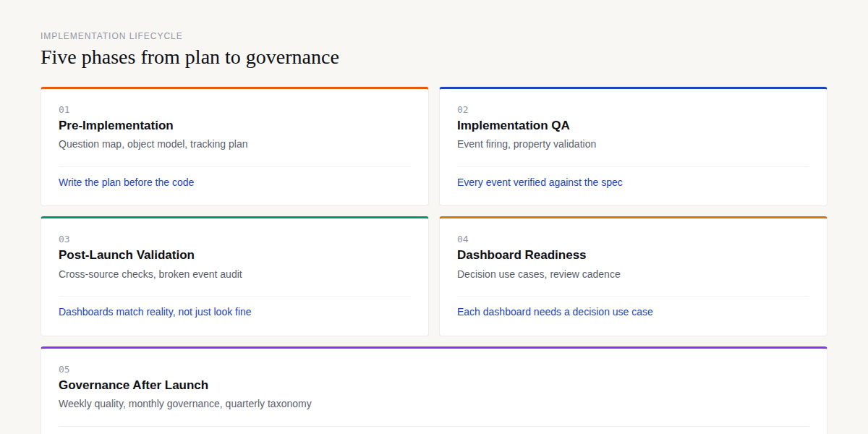Open 'Write the plan before the code'
868x434 pixels.
point(127,182)
